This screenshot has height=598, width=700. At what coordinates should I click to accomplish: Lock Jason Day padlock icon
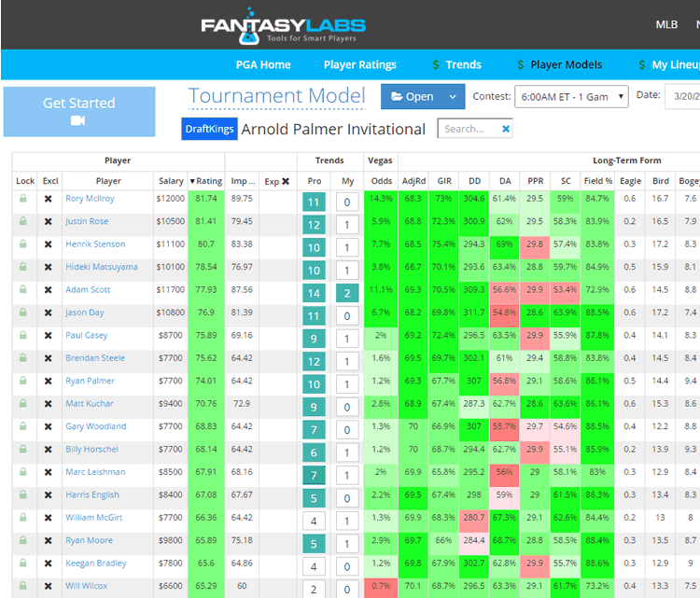coord(23,312)
